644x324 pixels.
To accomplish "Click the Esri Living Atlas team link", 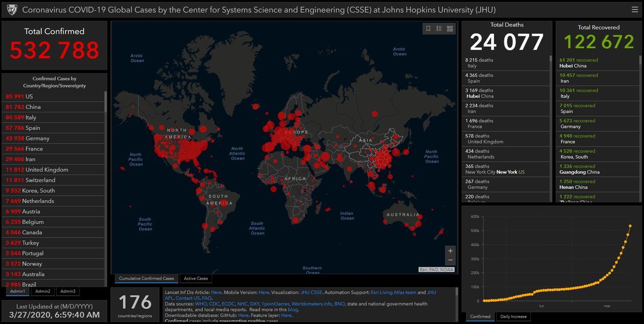I will [x=393, y=292].
